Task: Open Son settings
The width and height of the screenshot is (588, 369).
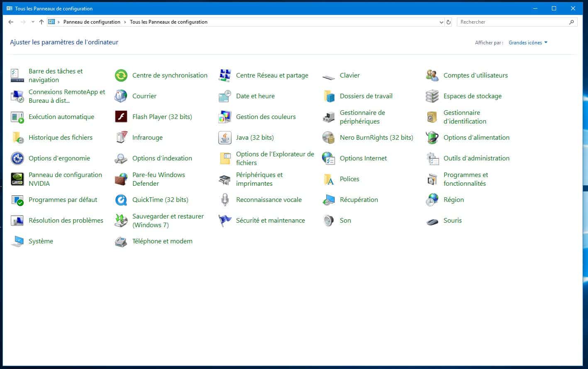Action: (345, 220)
